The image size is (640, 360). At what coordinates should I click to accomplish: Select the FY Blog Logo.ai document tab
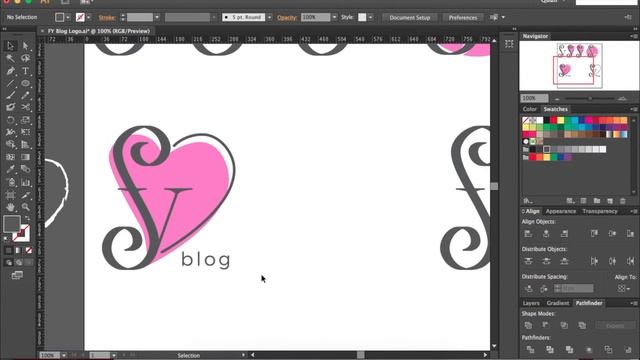pos(98,31)
